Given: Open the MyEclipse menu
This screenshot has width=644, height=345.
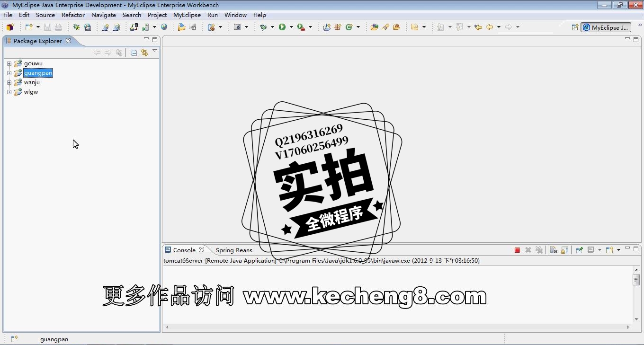Looking at the screenshot, I should pos(187,15).
